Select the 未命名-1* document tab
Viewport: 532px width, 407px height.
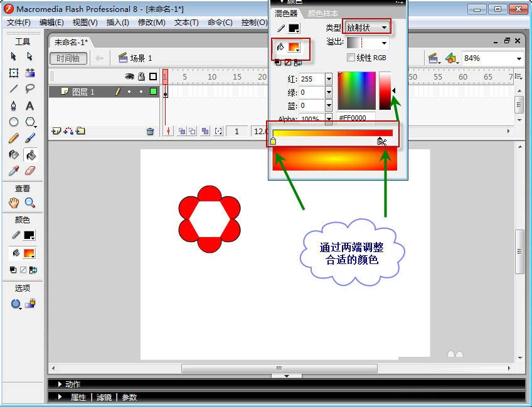[71, 43]
